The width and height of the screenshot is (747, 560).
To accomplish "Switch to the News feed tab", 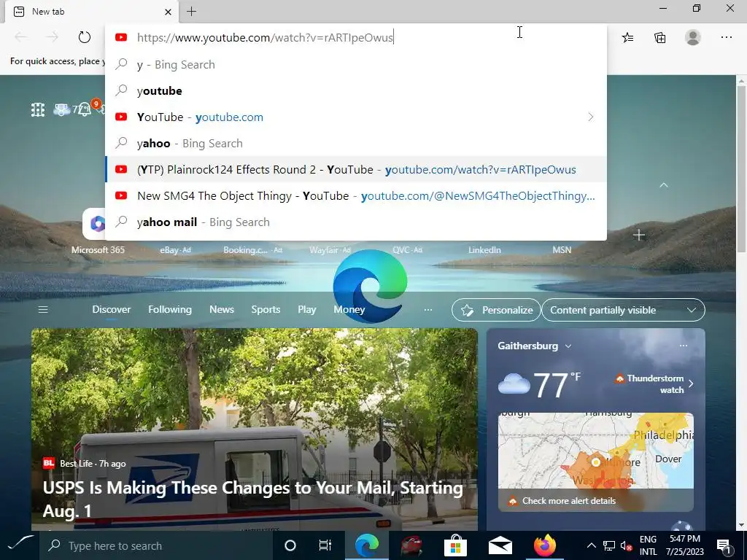I will pyautogui.click(x=222, y=309).
